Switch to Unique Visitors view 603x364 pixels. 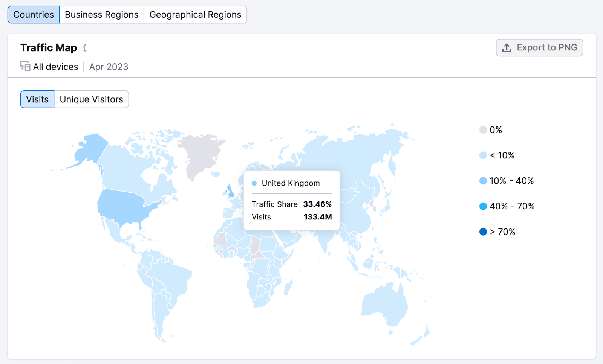pyautogui.click(x=92, y=99)
